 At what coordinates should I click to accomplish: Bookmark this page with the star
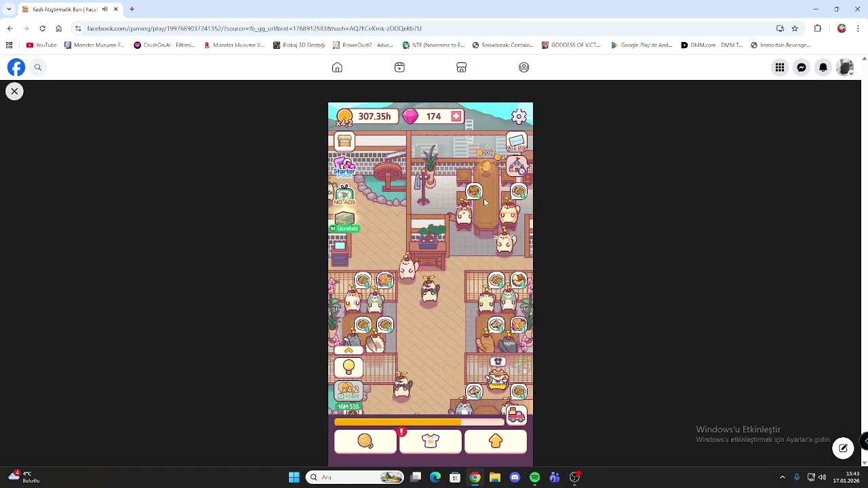tap(795, 28)
